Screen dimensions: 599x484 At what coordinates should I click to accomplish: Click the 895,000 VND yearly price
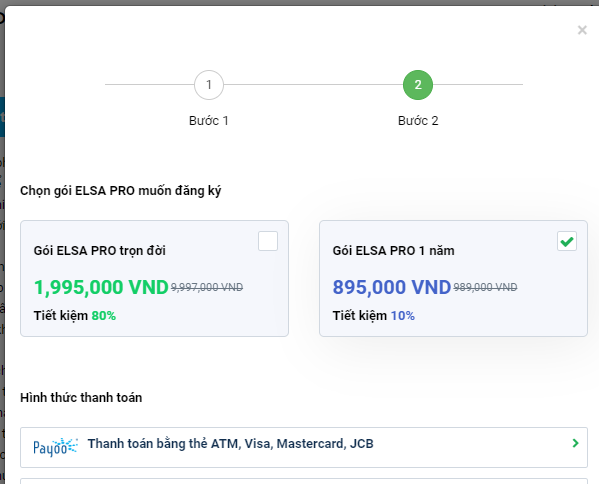click(392, 287)
